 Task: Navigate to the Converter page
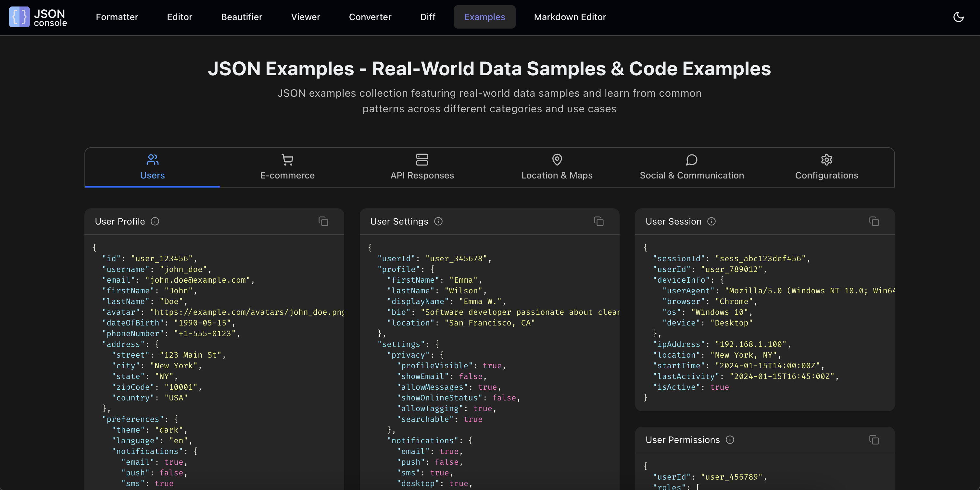pyautogui.click(x=370, y=17)
